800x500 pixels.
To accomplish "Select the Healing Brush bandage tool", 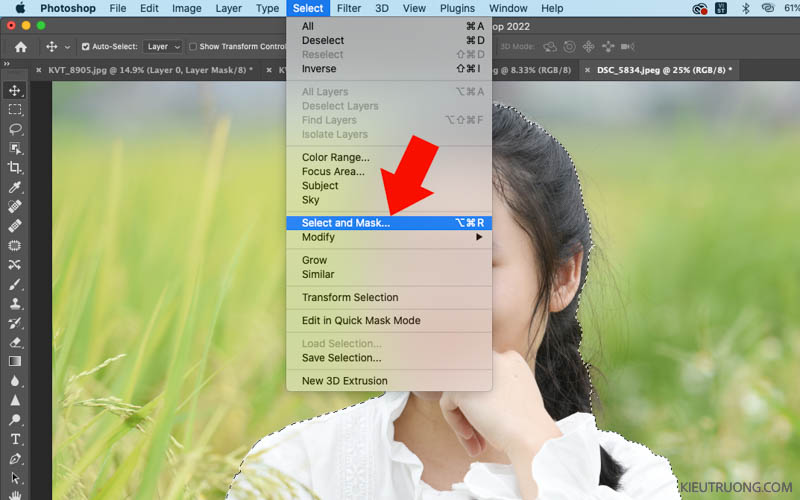I will pos(15,226).
